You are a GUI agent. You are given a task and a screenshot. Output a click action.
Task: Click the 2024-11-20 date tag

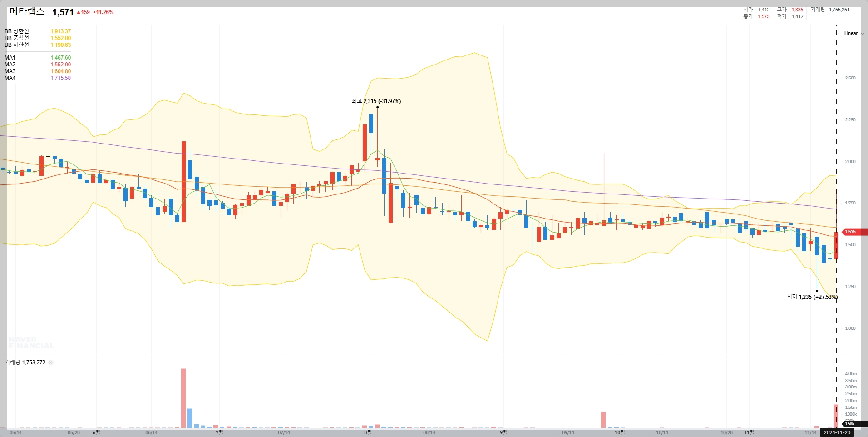837,432
